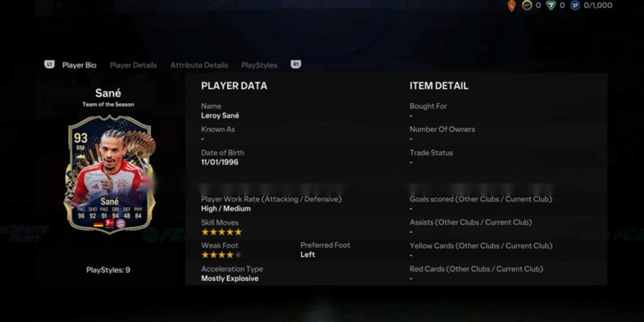Screen dimensions: 644x322
Task: Click the five-star Skill Moves rating
Action: click(x=221, y=232)
